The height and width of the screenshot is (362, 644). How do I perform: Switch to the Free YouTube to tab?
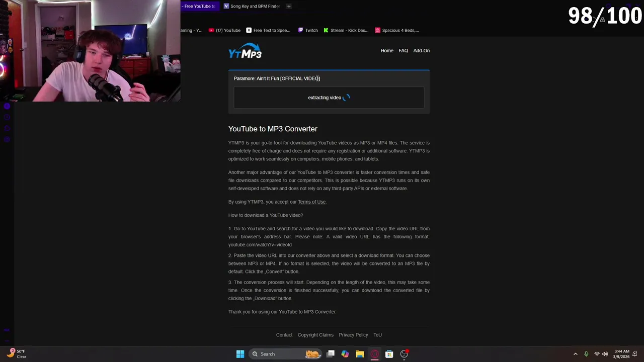pos(199,6)
